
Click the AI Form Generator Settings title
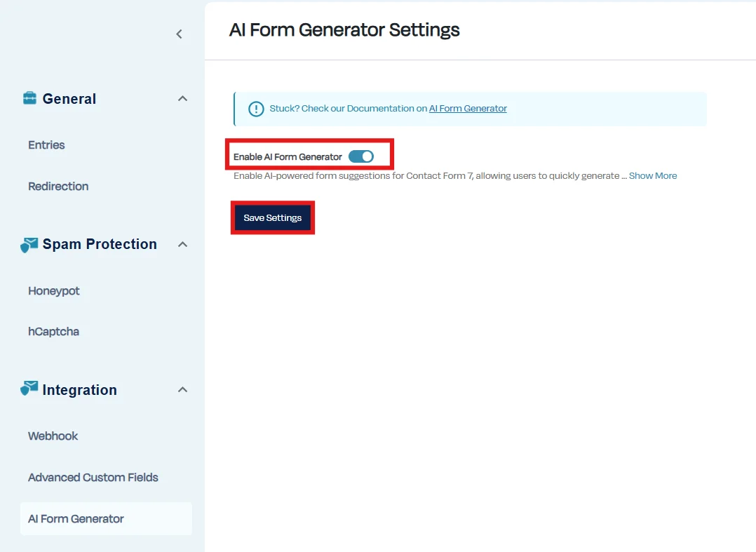(344, 30)
